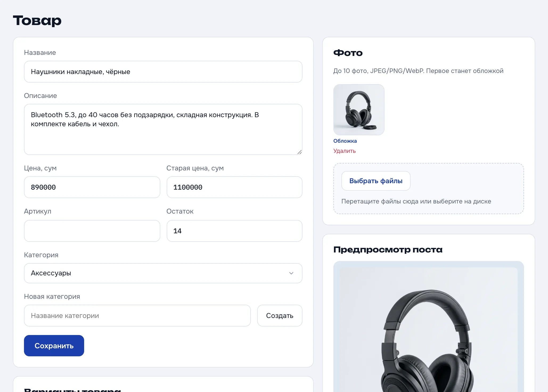Screen dimensions: 548x392
Task: Click the Предпросмотр поста heading
Action: [x=388, y=250]
